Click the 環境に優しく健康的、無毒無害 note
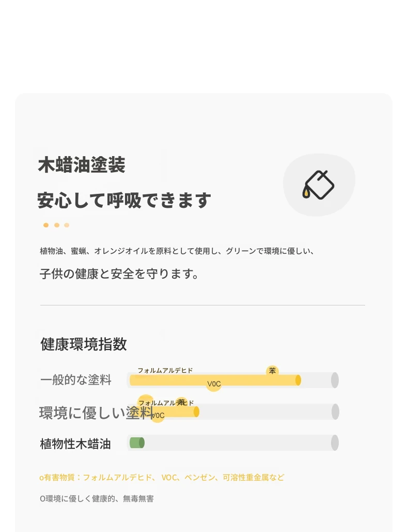 coord(97,499)
